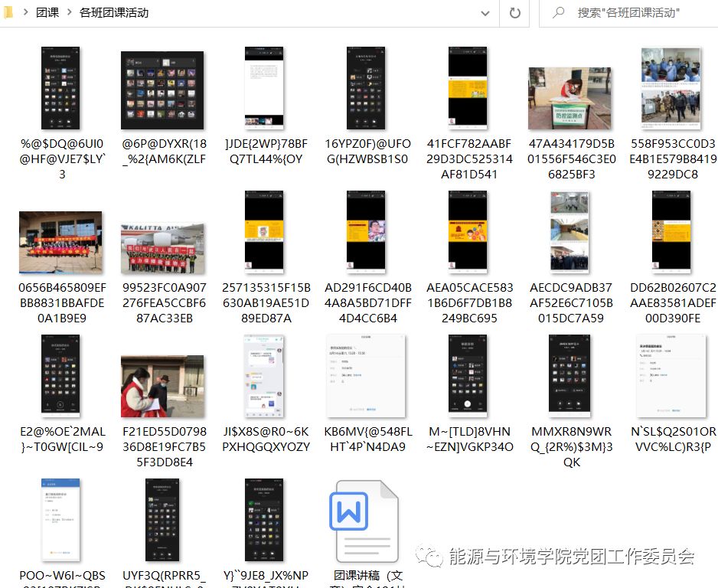Click the magnifier search icon

(559, 13)
